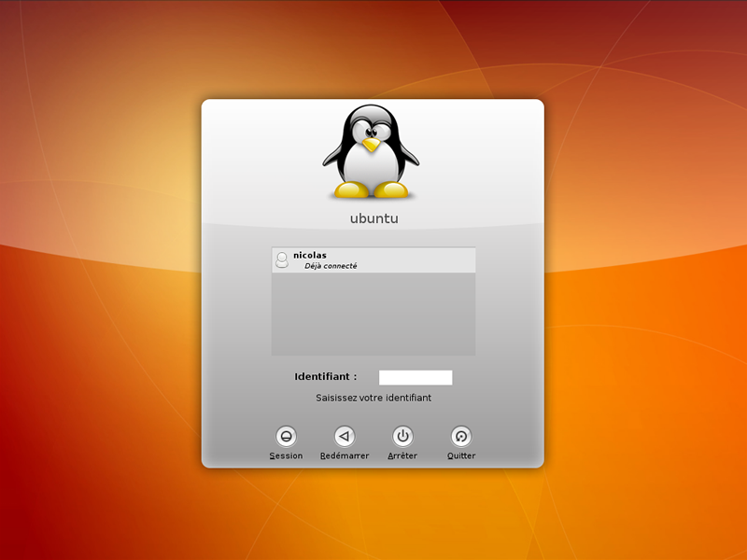Click the Redémarrer restart icon
747x560 pixels.
point(345,436)
